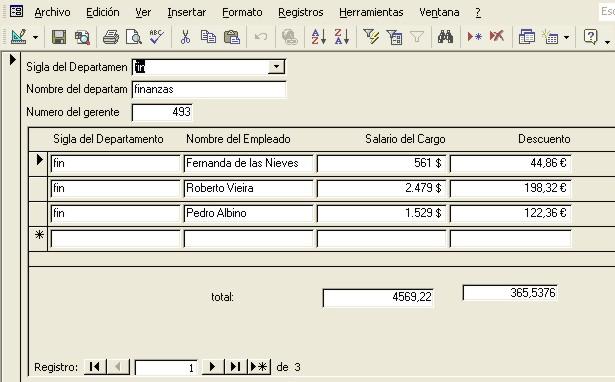This screenshot has width=615, height=382.
Task: Select row selector for Fernanda de las Nieves
Action: 38,163
